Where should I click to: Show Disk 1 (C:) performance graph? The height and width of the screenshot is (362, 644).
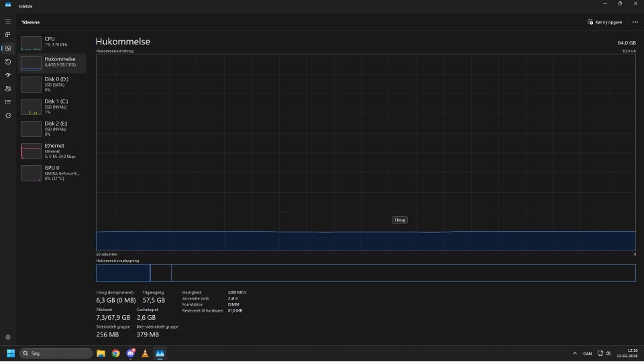(x=52, y=106)
